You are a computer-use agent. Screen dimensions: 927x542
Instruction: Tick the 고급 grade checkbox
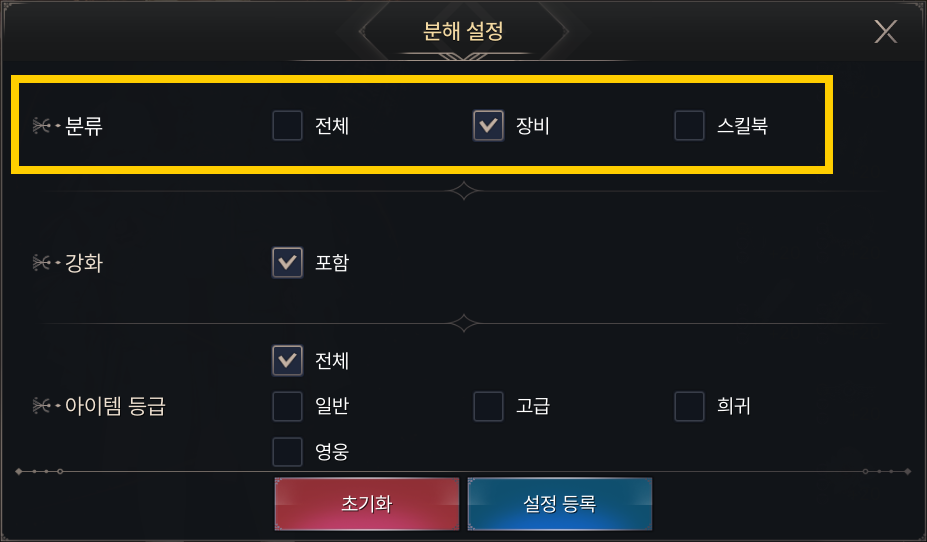pyautogui.click(x=488, y=406)
